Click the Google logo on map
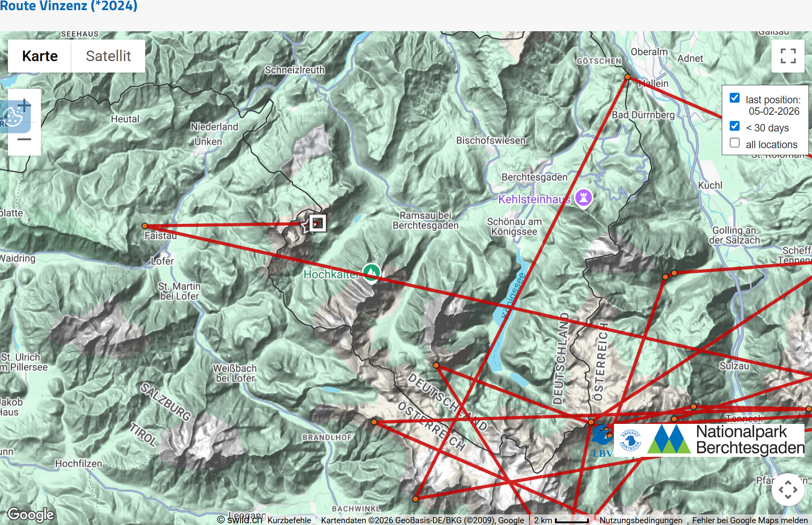Image resolution: width=812 pixels, height=525 pixels. point(31,514)
